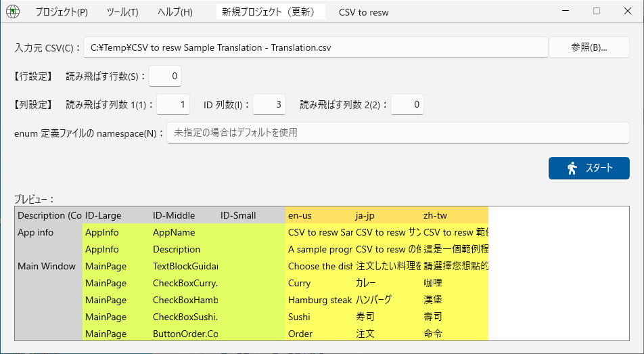Start the conversion with スタート button

tap(589, 168)
